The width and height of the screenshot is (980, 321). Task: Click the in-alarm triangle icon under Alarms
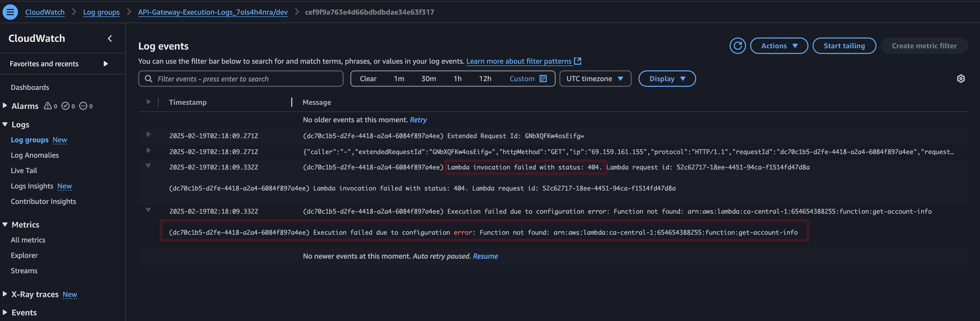tap(48, 106)
